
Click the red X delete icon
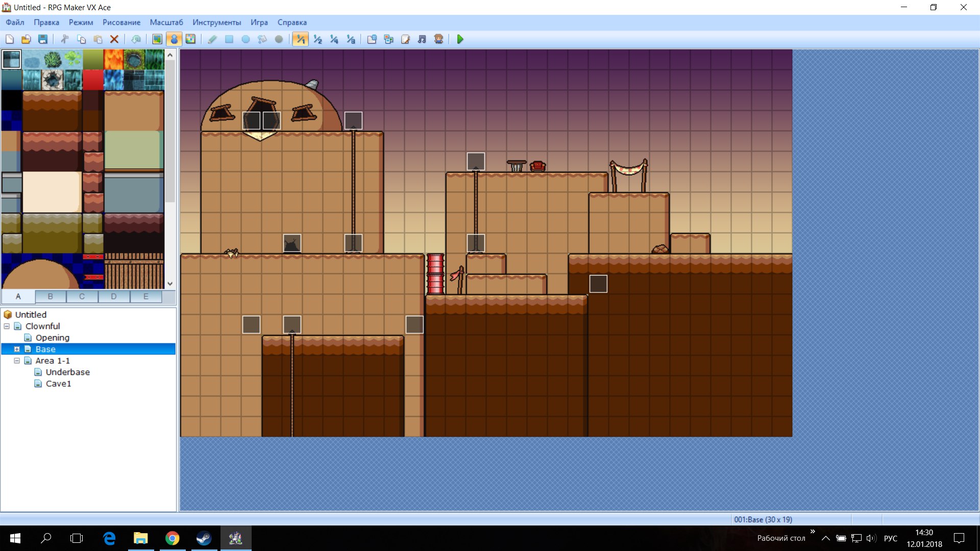tap(114, 39)
